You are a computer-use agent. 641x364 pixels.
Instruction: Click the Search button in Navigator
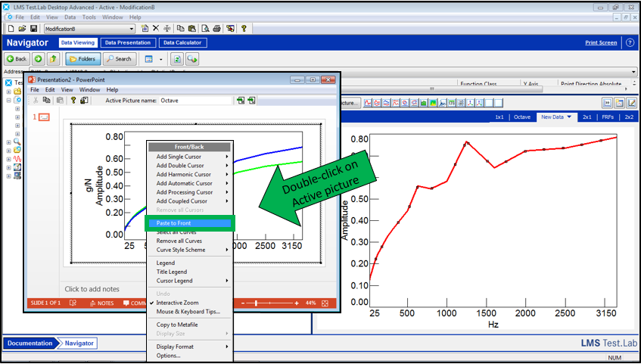[119, 59]
